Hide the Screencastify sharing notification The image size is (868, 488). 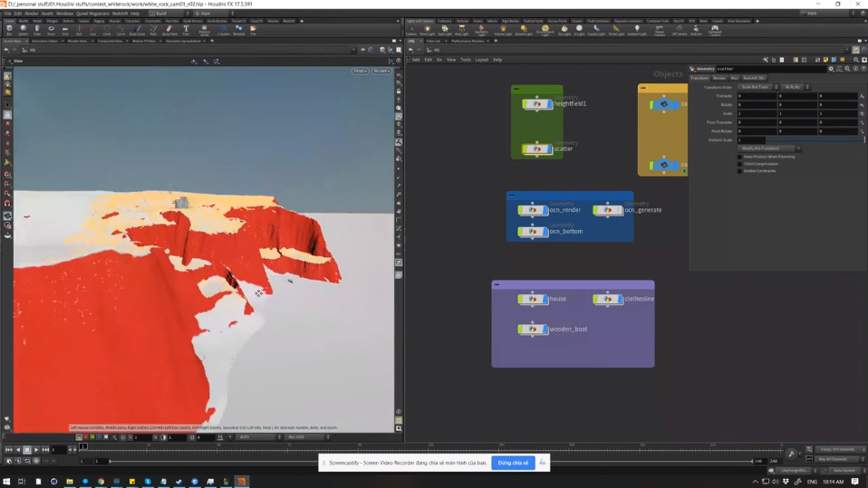[543, 463]
